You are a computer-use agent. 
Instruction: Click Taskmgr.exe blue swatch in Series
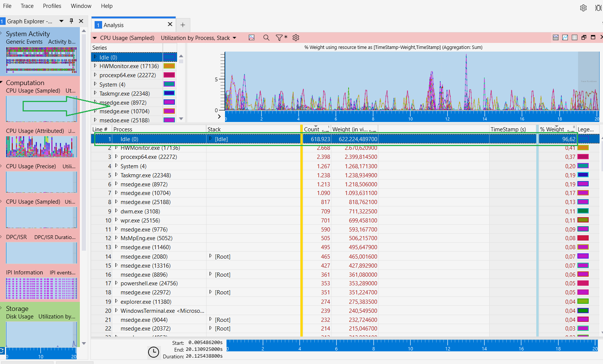tap(169, 93)
